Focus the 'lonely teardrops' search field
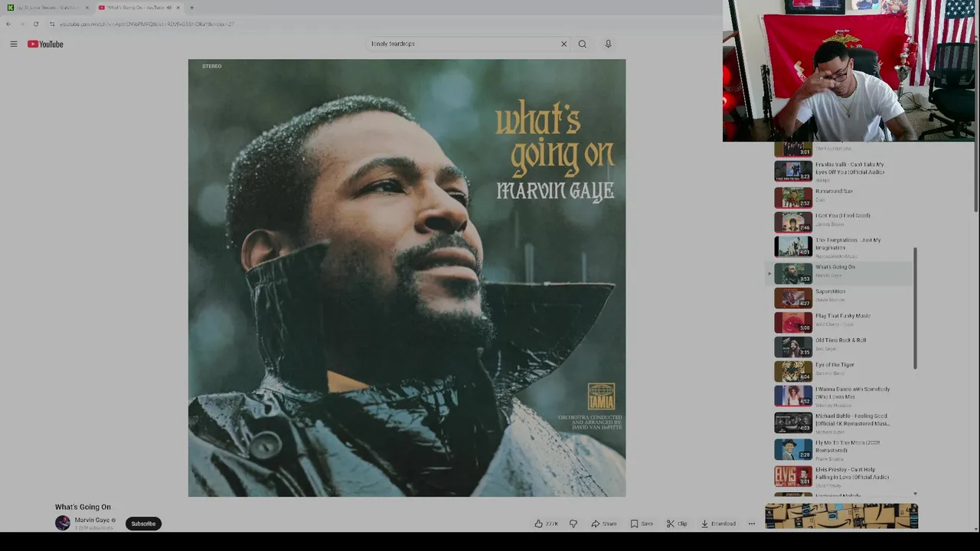980x551 pixels. pos(462,44)
